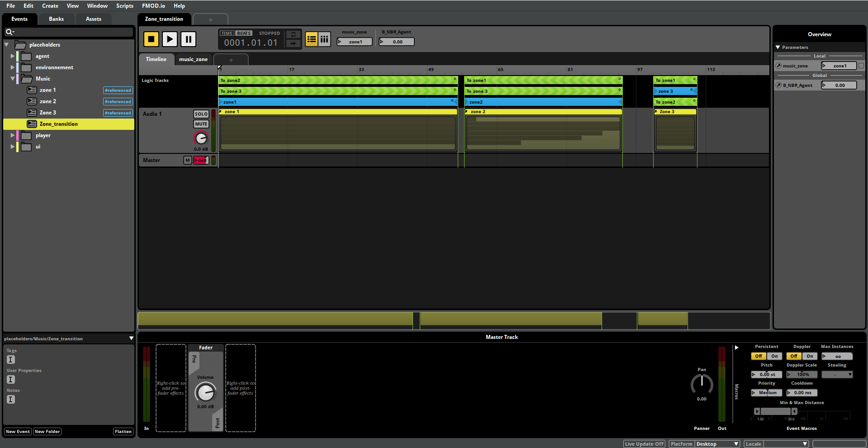Click the Live Update Off button
The image size is (868, 448).
(x=644, y=444)
